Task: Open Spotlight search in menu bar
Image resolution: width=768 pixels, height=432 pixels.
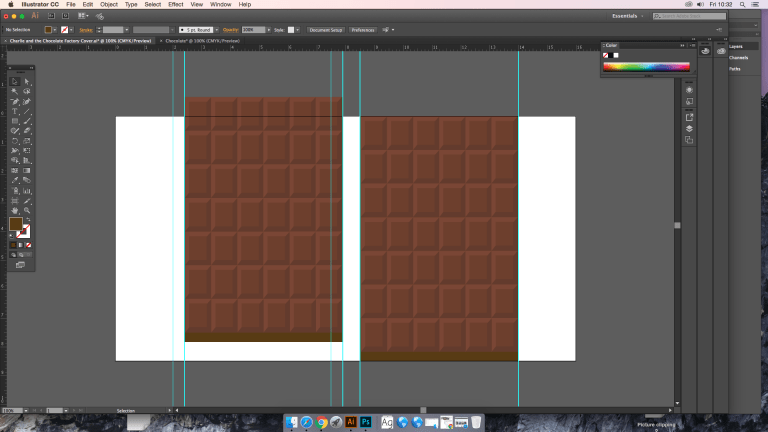Action: point(741,4)
